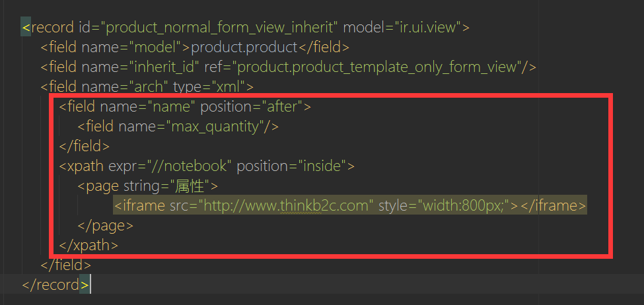Click the closing xpath tag
The height and width of the screenshot is (305, 644).
pos(89,245)
